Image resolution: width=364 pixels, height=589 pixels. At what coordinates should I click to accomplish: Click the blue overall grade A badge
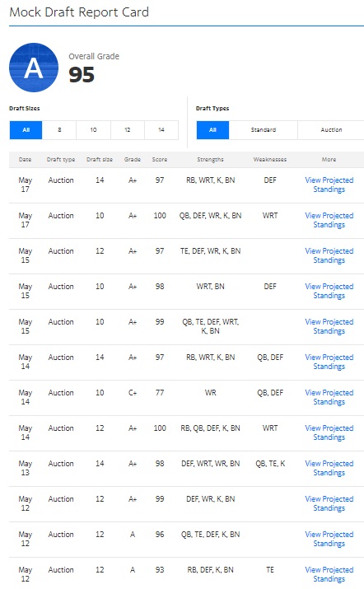tap(34, 68)
